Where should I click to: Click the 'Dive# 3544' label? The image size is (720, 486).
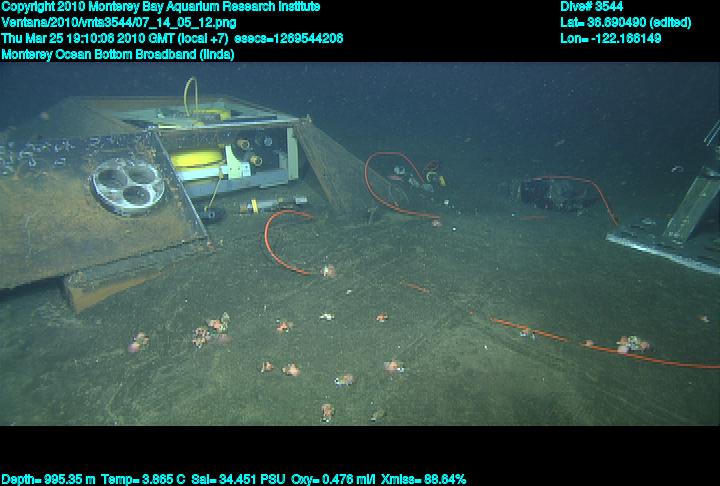pos(592,7)
